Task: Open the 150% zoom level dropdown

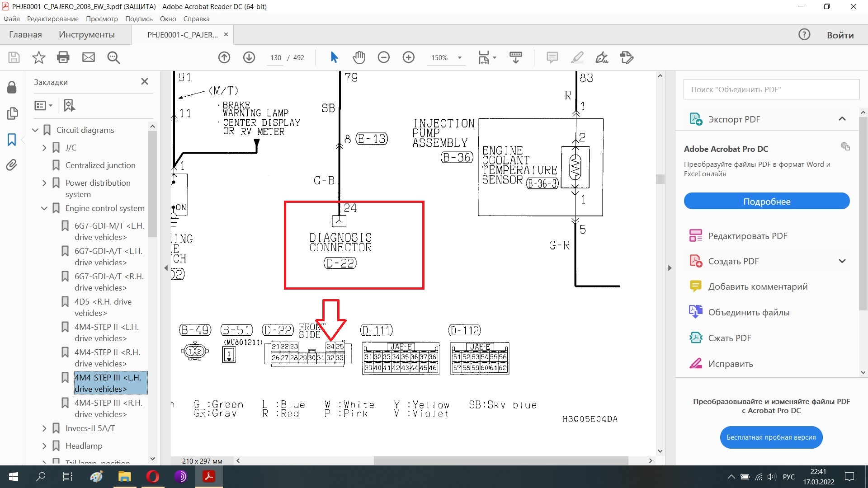Action: [460, 58]
